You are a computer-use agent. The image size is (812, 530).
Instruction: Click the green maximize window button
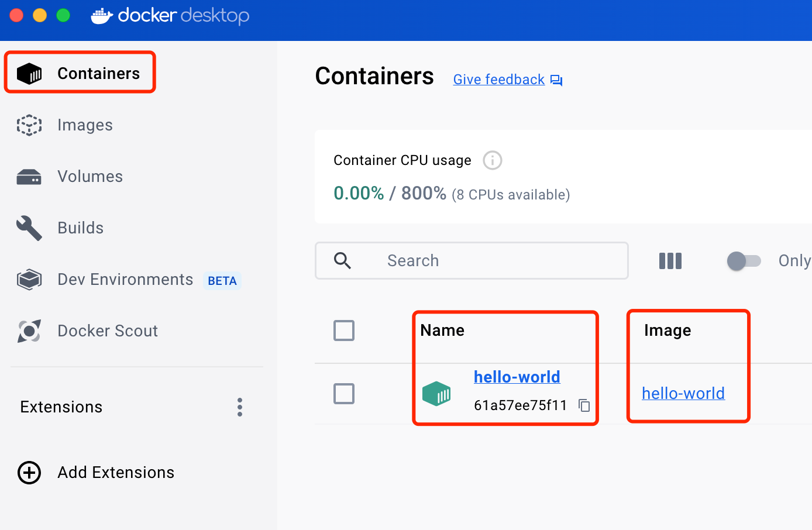(63, 15)
